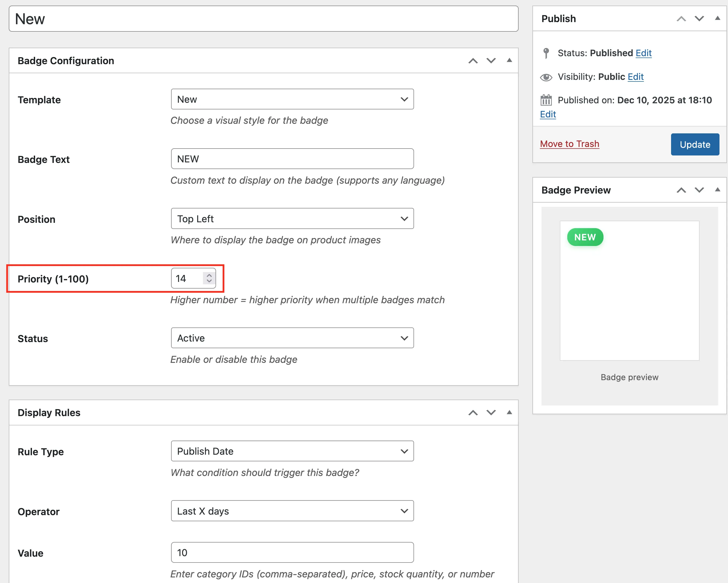Collapse the Display Rules panel

tap(509, 412)
